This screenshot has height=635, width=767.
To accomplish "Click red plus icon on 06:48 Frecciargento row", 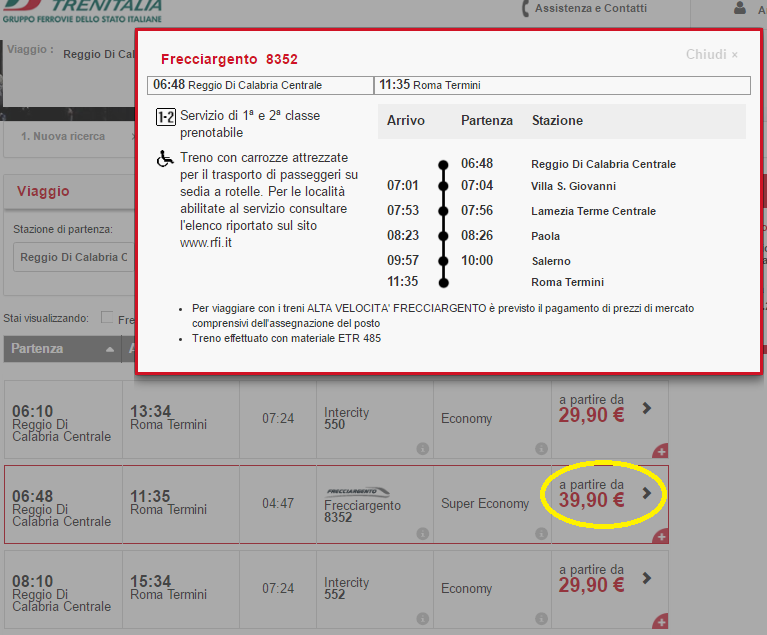I will [660, 537].
